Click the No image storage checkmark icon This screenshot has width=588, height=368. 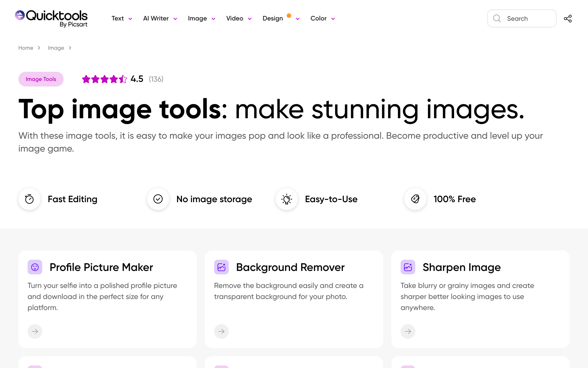tap(158, 199)
